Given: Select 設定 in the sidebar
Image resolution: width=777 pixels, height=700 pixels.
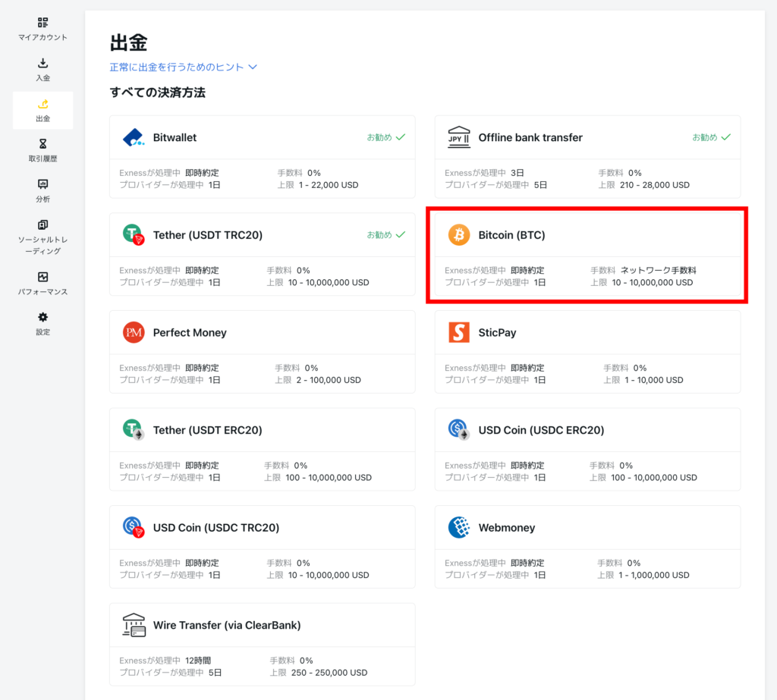Looking at the screenshot, I should point(42,324).
